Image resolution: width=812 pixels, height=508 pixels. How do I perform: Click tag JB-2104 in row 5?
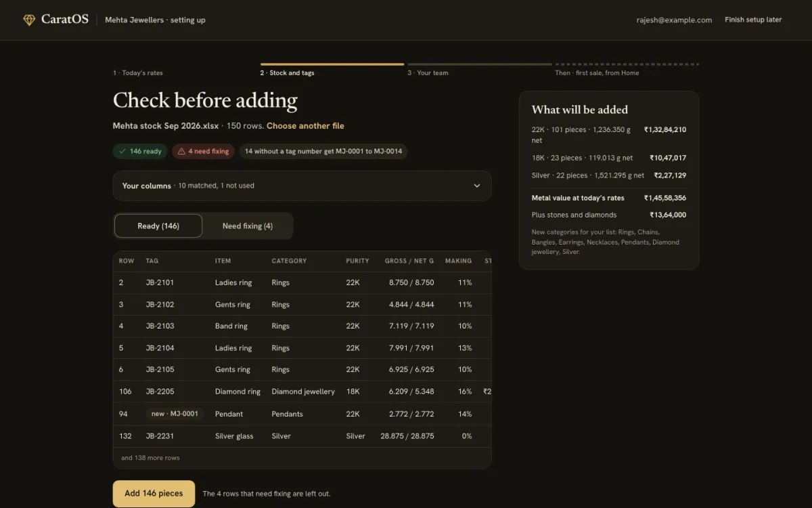click(160, 348)
